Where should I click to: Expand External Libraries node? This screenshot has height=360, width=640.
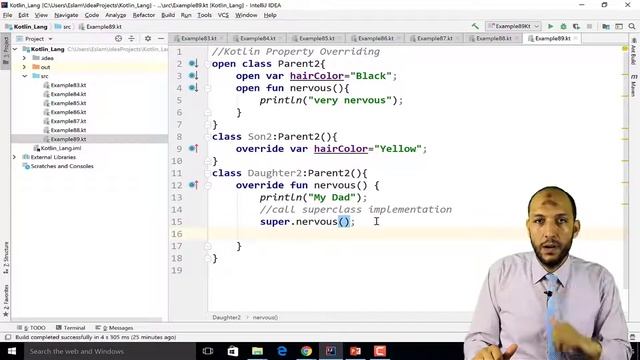pyautogui.click(x=15, y=157)
